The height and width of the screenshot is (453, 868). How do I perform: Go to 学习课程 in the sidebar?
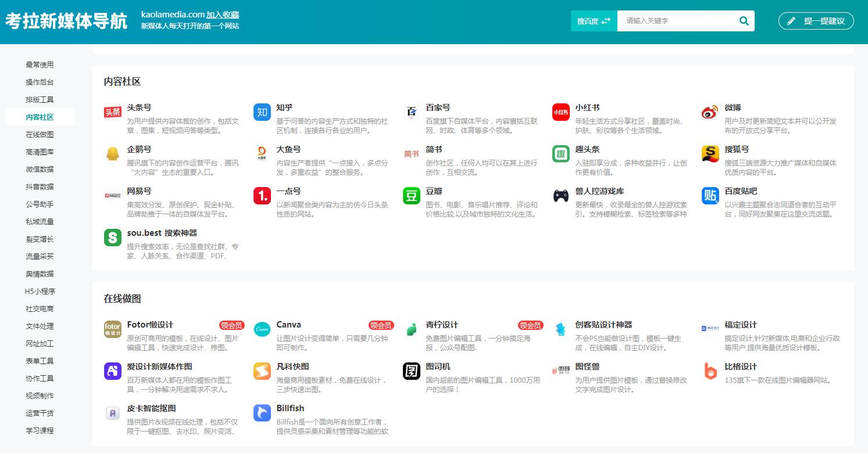40,430
